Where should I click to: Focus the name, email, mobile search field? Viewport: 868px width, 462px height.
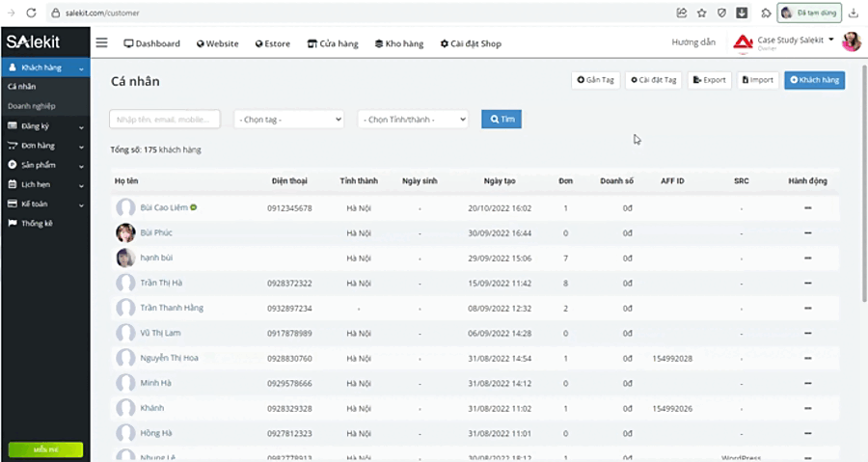164,119
